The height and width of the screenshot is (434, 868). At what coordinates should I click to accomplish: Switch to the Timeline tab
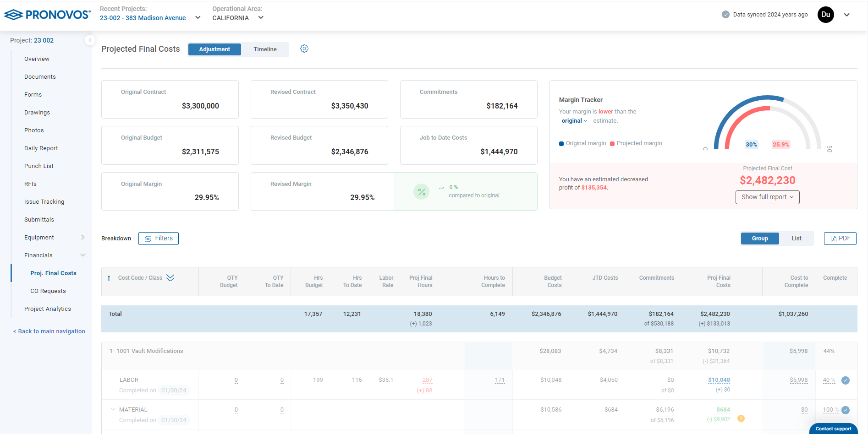pyautogui.click(x=265, y=49)
